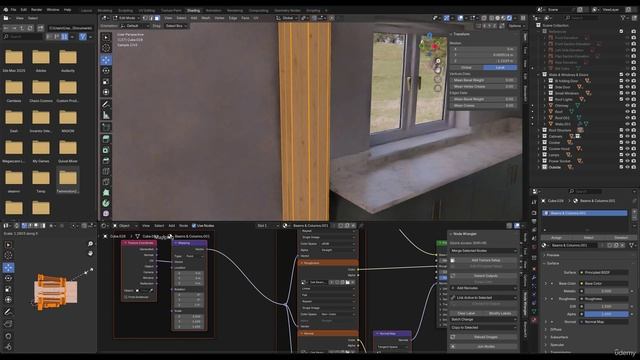Expand the Roof Structure collection

pos(539,130)
